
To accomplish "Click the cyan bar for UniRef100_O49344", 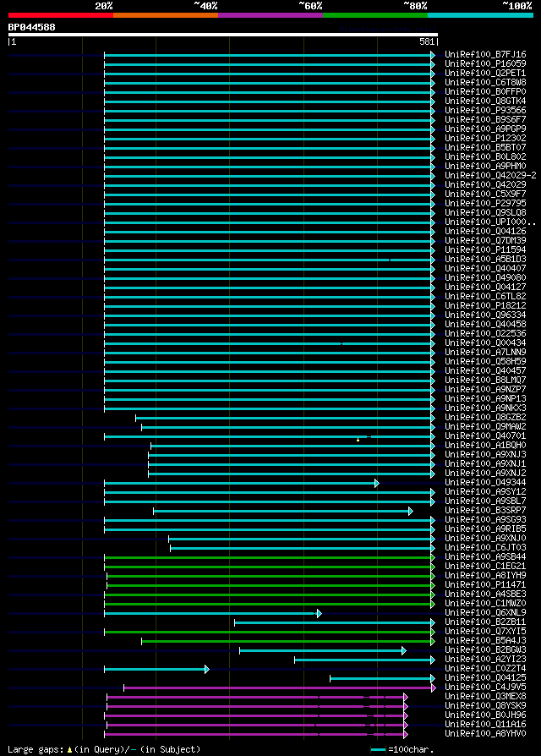I will click(242, 483).
